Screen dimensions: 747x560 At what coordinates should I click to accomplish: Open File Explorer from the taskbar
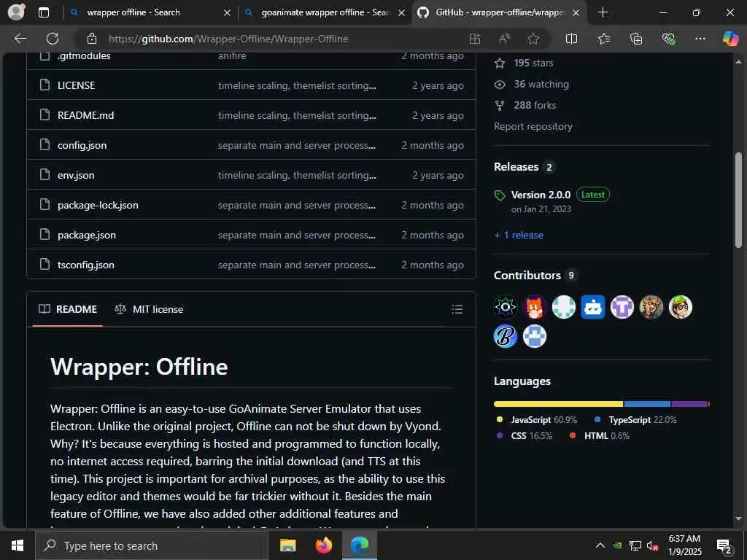(287, 545)
